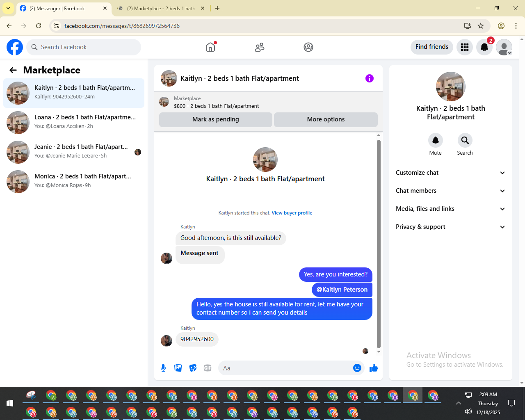Open notifications bell with 2 badge

click(x=484, y=47)
